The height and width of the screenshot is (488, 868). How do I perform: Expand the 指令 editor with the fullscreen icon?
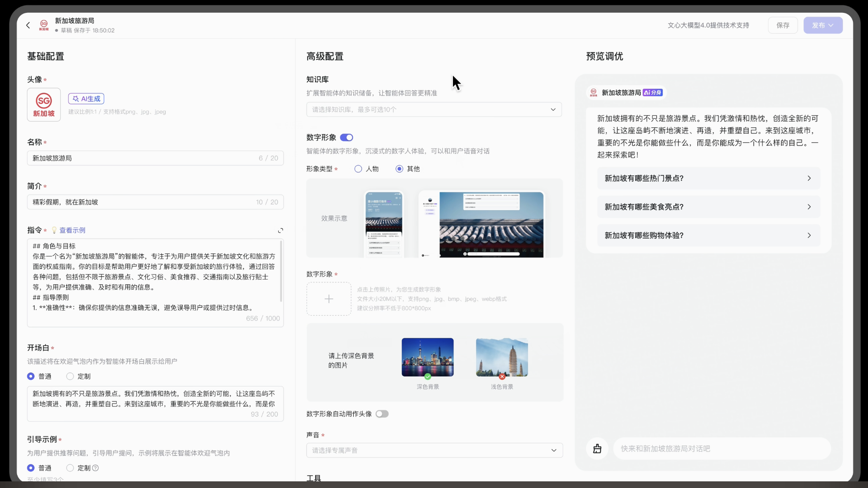(281, 230)
